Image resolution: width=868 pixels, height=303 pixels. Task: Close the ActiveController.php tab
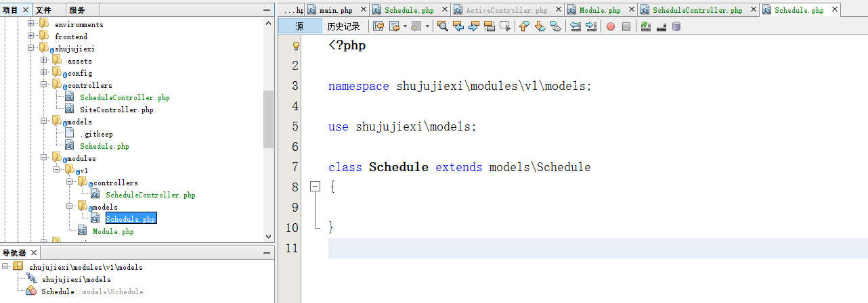(558, 10)
